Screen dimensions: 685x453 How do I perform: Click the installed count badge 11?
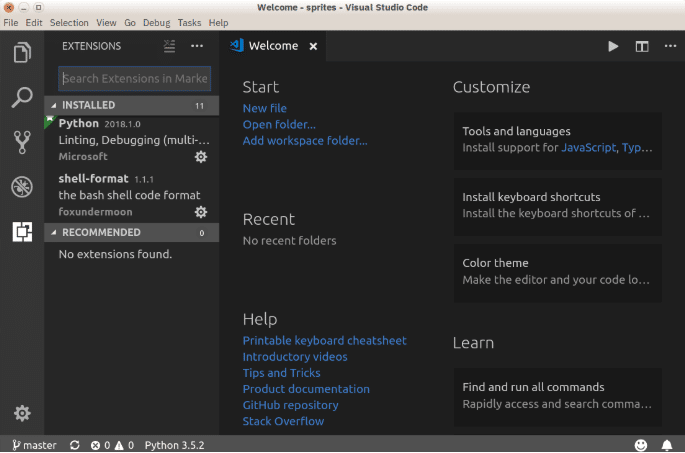(200, 106)
